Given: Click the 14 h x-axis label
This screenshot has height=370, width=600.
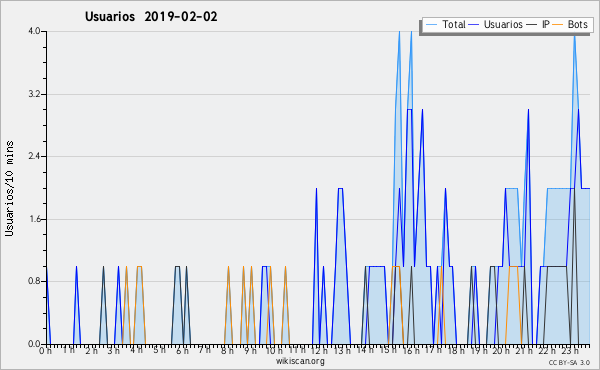Looking at the screenshot, I should pyautogui.click(x=365, y=350).
